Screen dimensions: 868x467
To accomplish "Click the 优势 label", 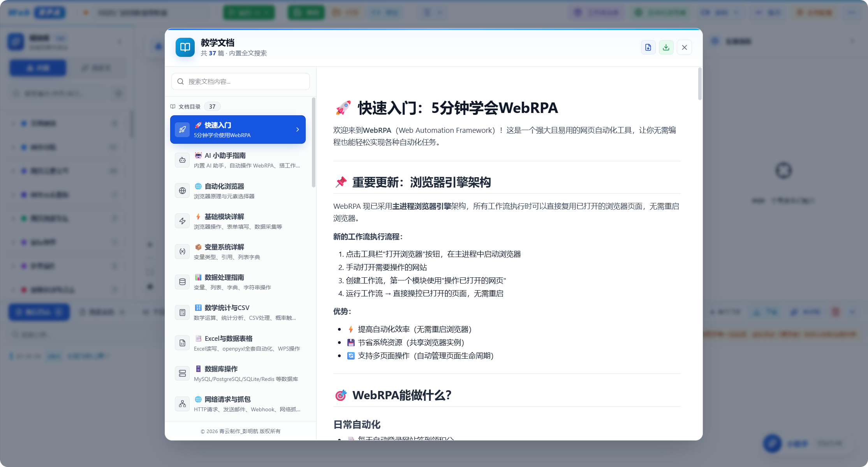I will tap(342, 311).
